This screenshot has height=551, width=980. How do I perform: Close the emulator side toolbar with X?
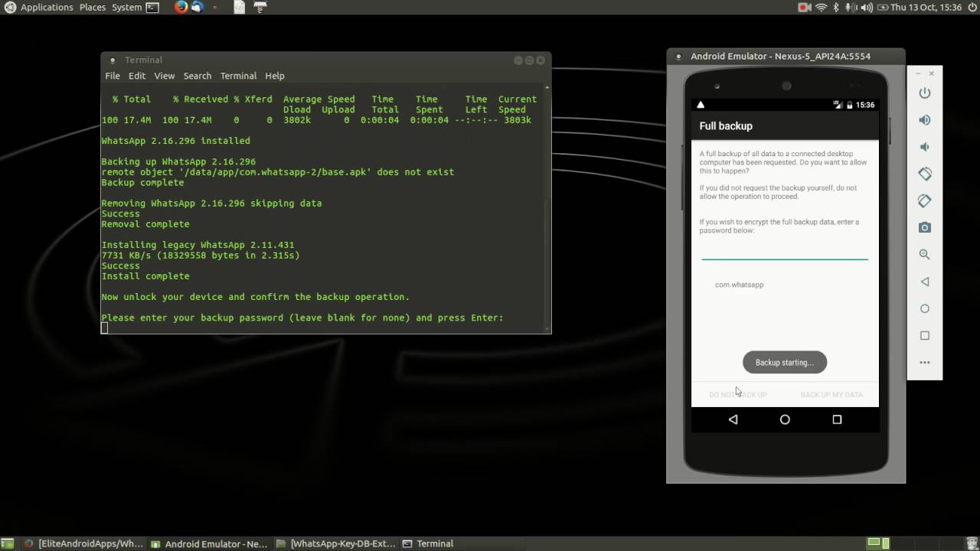[932, 73]
